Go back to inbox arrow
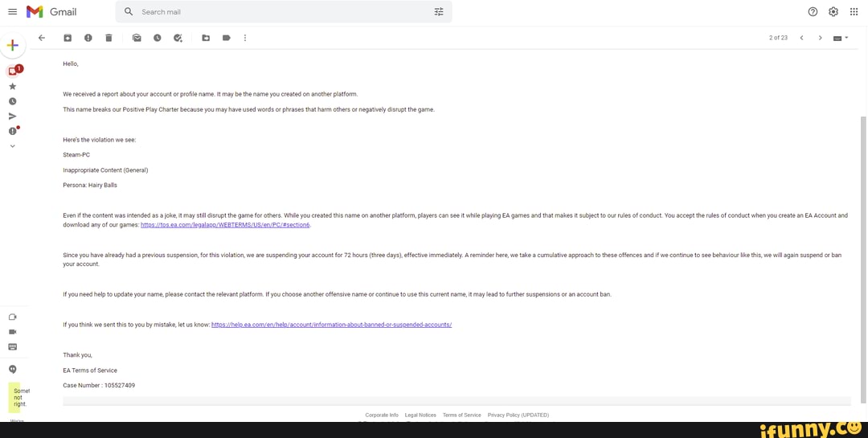The image size is (868, 438). (42, 38)
